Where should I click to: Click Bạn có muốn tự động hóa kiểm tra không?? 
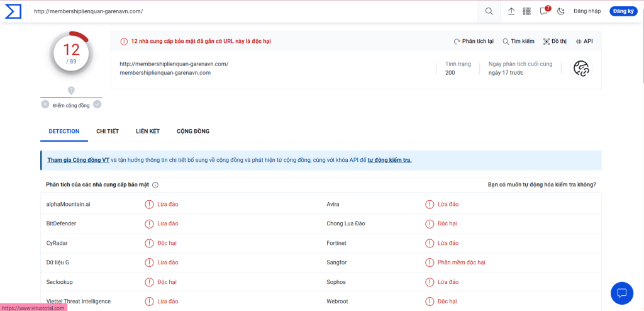541,184
